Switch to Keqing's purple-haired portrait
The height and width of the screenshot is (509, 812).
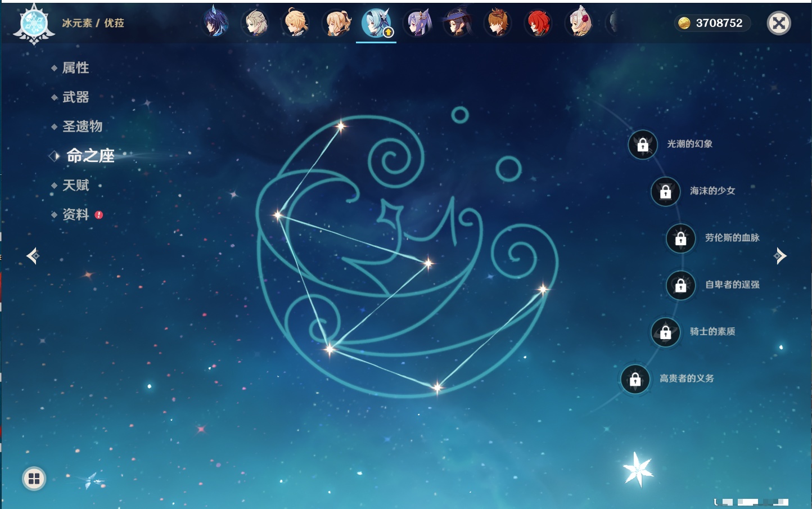pos(418,23)
